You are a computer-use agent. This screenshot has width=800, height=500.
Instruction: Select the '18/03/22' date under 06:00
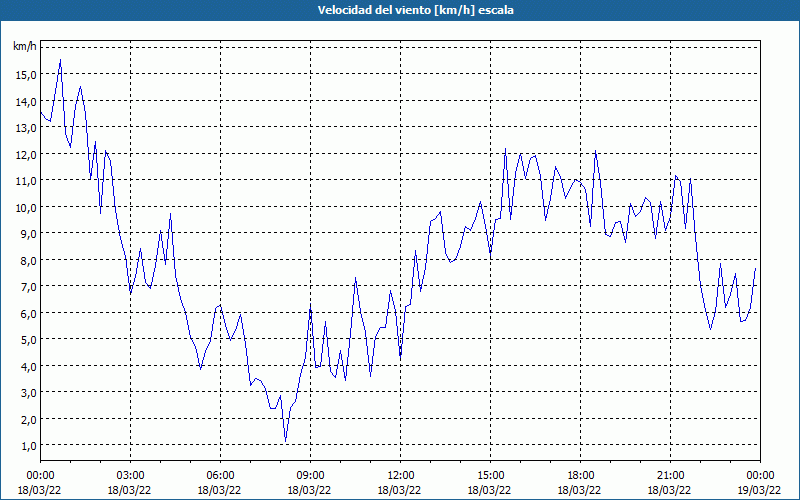tap(219, 490)
